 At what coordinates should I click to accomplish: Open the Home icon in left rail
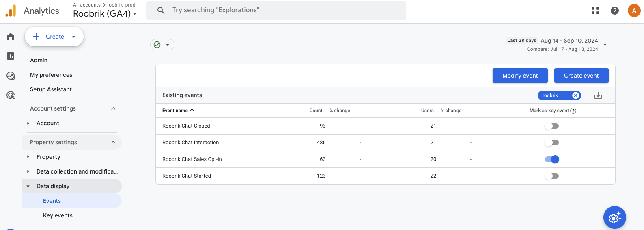[11, 37]
